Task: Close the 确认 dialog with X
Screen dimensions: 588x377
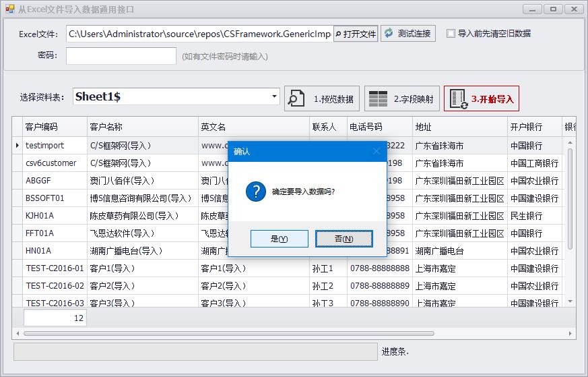Action: pos(377,152)
